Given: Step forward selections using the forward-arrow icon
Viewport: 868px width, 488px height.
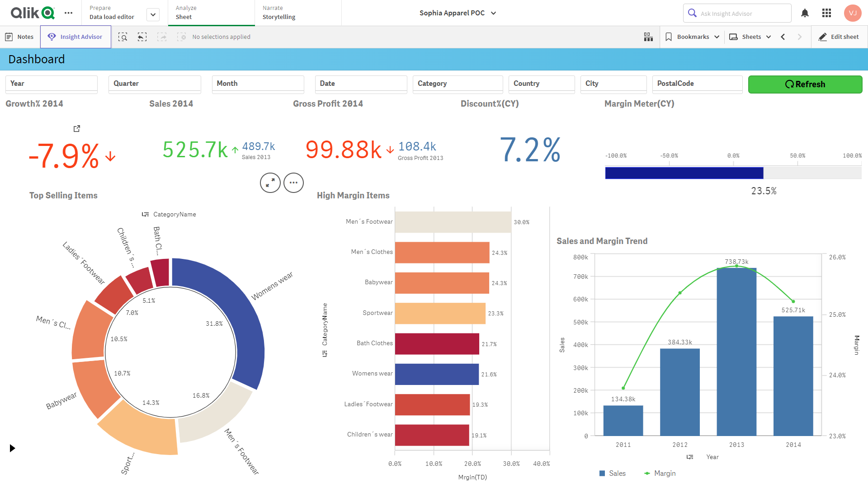Looking at the screenshot, I should pyautogui.click(x=161, y=37).
